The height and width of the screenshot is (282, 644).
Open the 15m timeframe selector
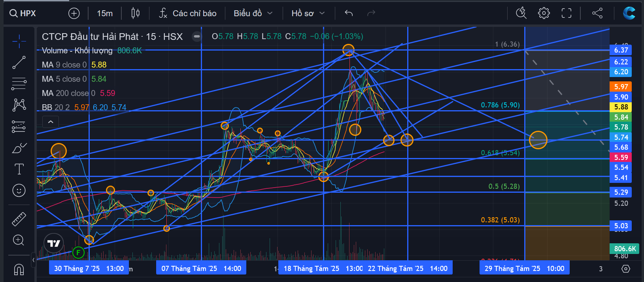click(105, 13)
